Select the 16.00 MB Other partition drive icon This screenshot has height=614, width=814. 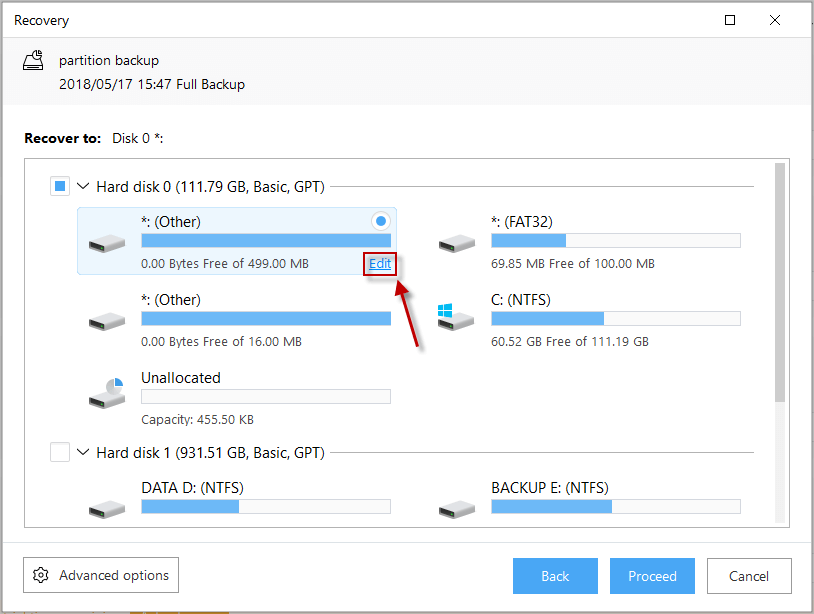point(107,321)
